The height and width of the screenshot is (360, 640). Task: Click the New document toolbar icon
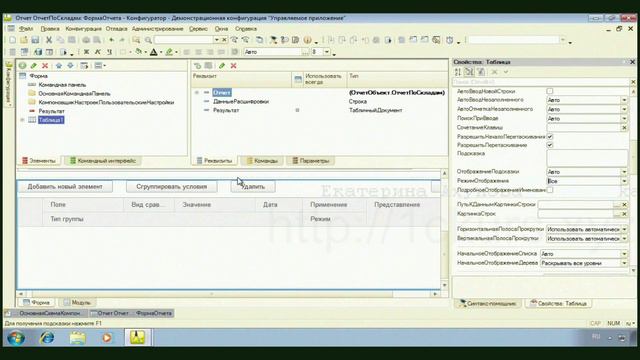(13, 40)
